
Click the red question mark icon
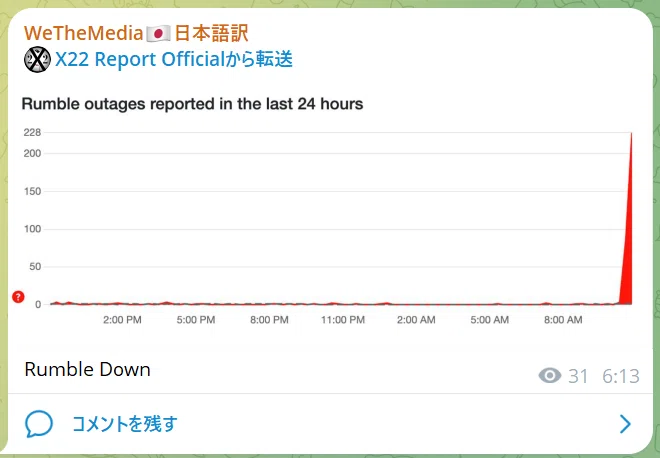tap(18, 297)
